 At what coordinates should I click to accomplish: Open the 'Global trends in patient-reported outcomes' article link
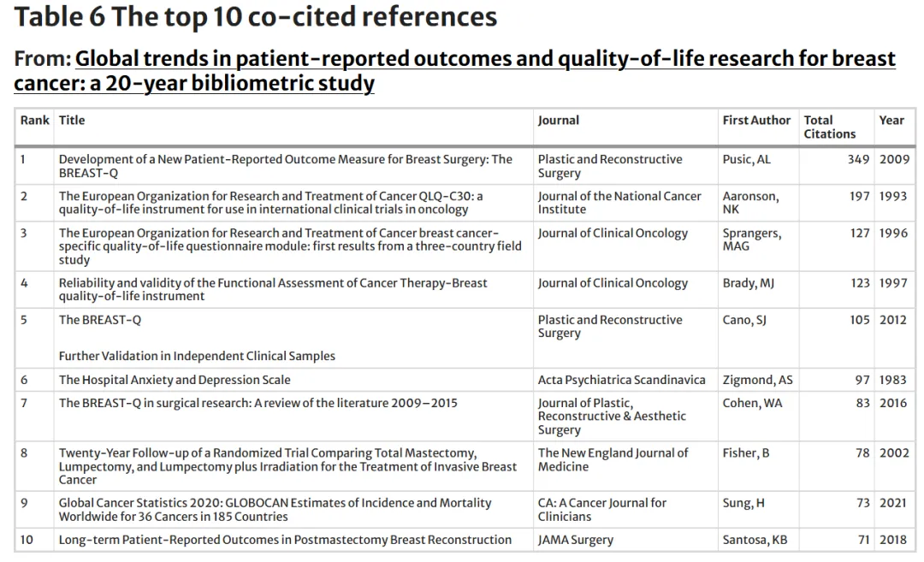pos(455,71)
